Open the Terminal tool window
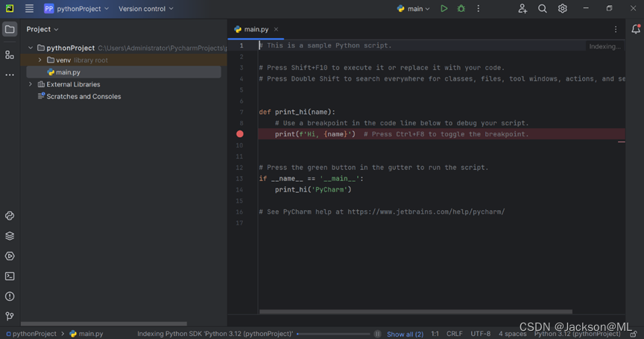 tap(10, 276)
